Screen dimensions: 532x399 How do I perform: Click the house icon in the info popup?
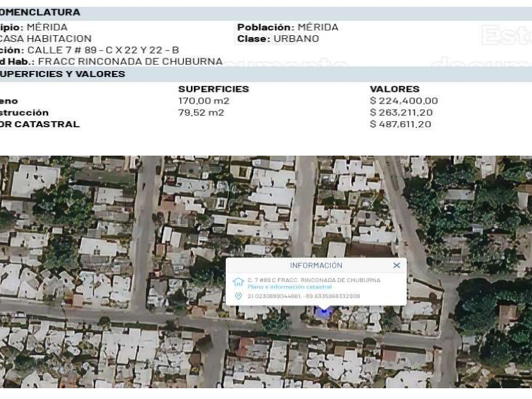(x=238, y=282)
